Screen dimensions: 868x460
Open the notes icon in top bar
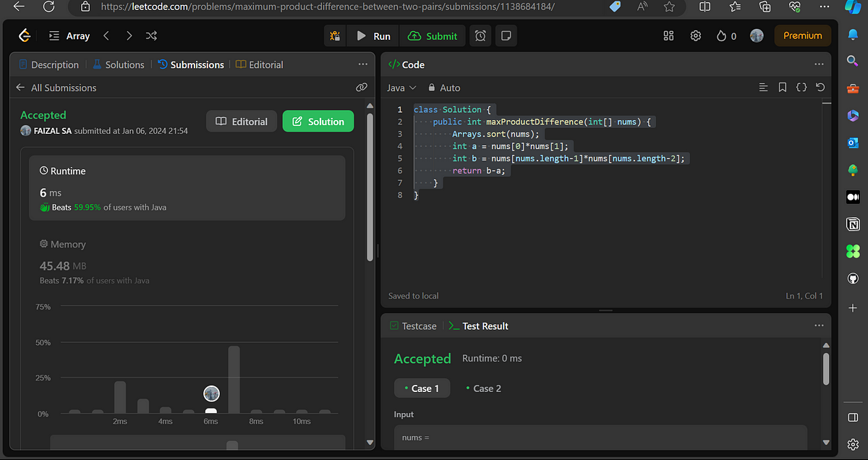coord(506,35)
